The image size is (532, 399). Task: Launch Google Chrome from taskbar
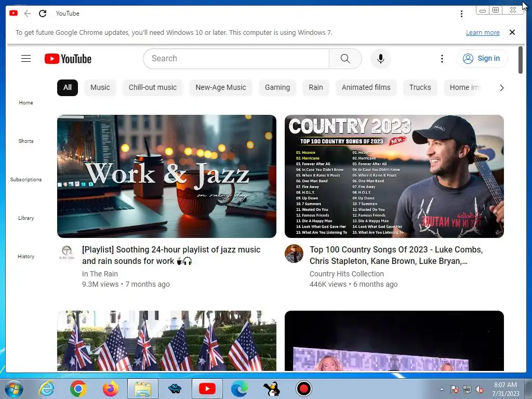[x=78, y=389]
